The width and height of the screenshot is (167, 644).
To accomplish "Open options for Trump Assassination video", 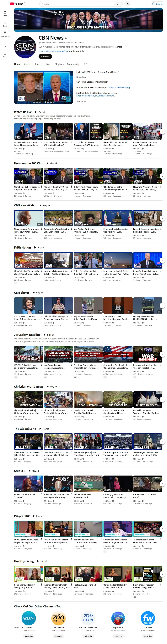I will [x=42, y=142].
